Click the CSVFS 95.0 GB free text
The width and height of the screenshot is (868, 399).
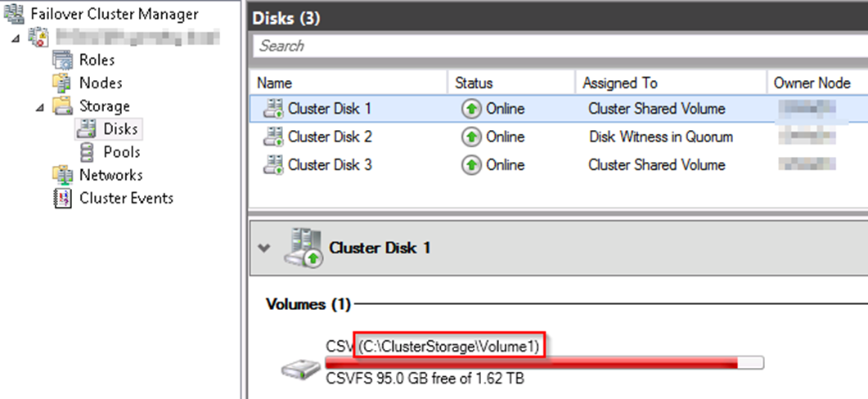pos(425,379)
